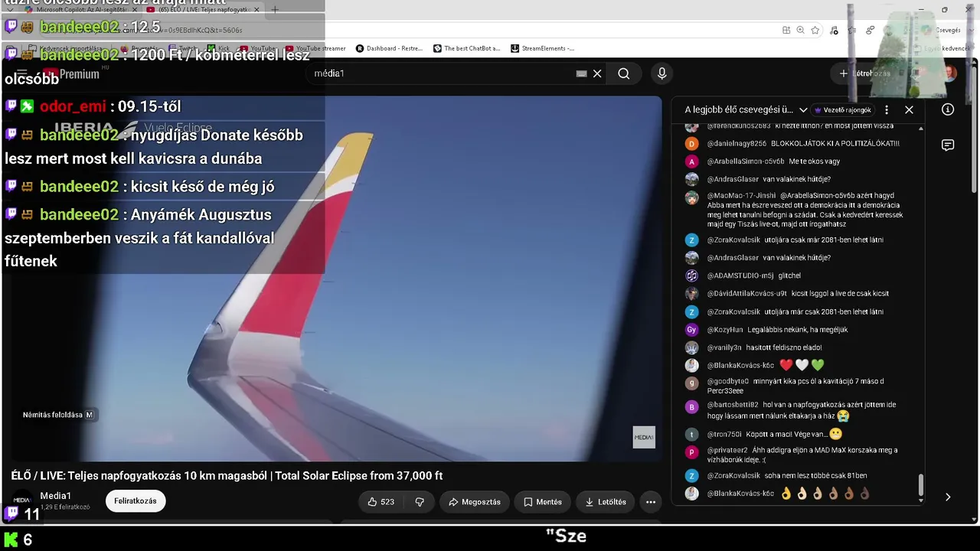The width and height of the screenshot is (980, 551).
Task: Click the linked-rings icon in browser toolbar
Action: tap(871, 31)
